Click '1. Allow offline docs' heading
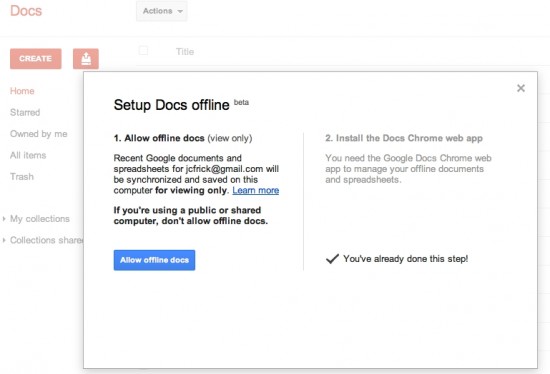Image resolution: width=550 pixels, height=374 pixels. (159, 138)
